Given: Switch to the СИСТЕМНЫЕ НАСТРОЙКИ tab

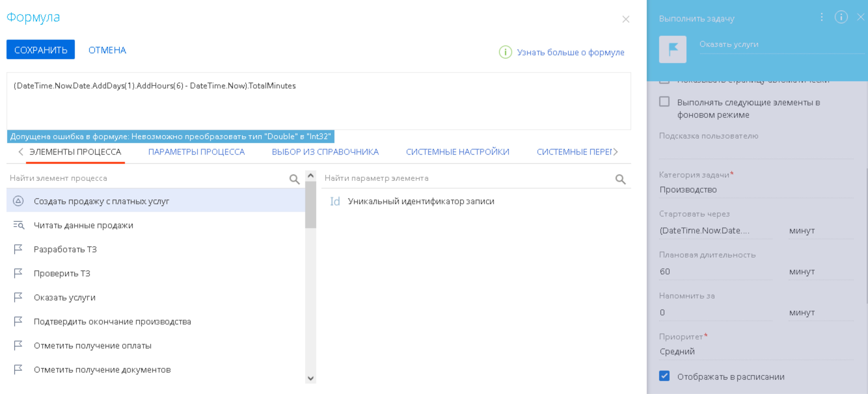Looking at the screenshot, I should (457, 152).
